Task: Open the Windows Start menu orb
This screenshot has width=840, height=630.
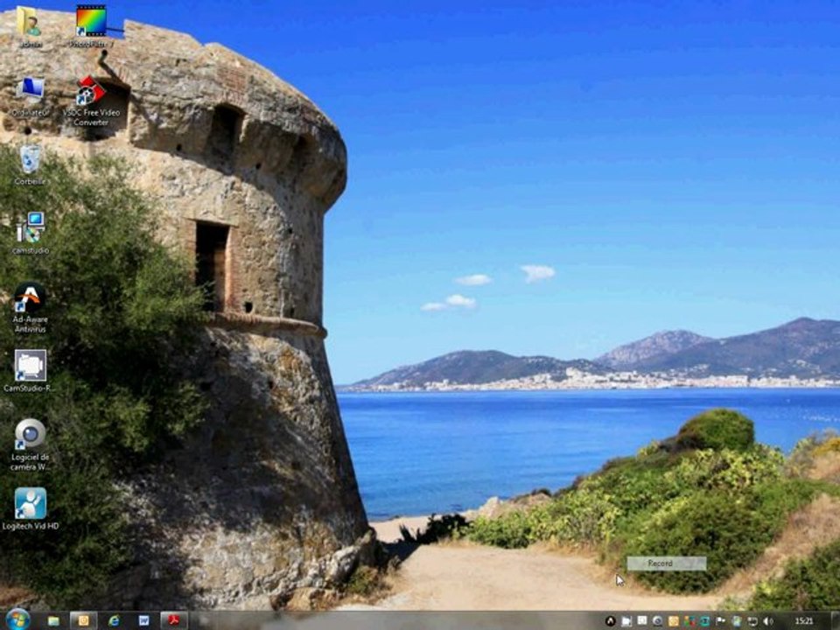Action: pos(17,619)
